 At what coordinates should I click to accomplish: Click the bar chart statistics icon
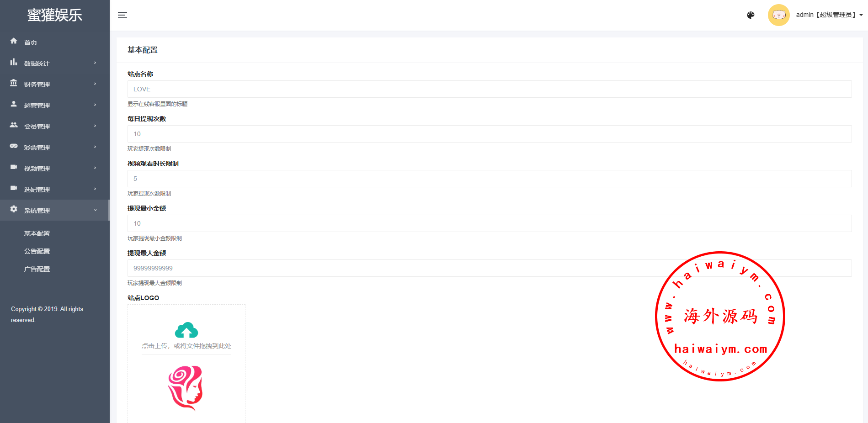[14, 62]
